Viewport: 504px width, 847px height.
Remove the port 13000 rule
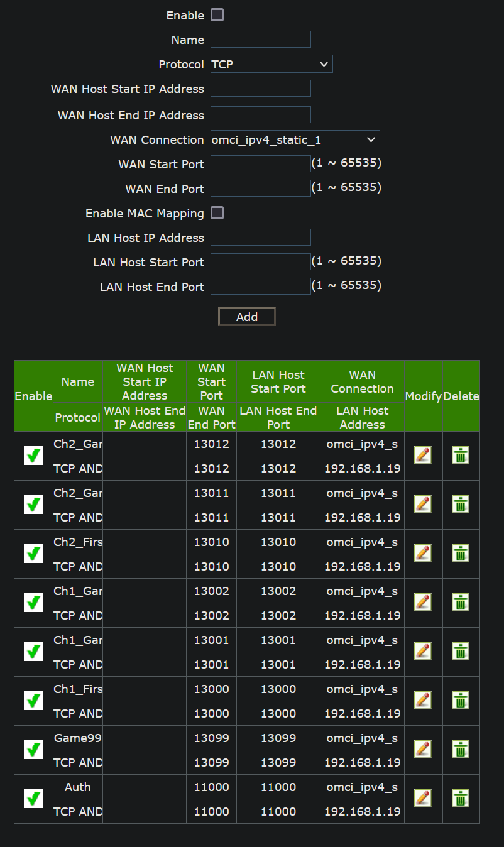pos(461,700)
